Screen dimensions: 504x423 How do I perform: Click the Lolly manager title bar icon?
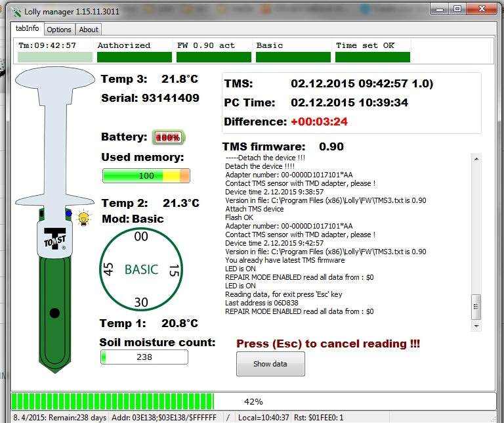pos(16,10)
